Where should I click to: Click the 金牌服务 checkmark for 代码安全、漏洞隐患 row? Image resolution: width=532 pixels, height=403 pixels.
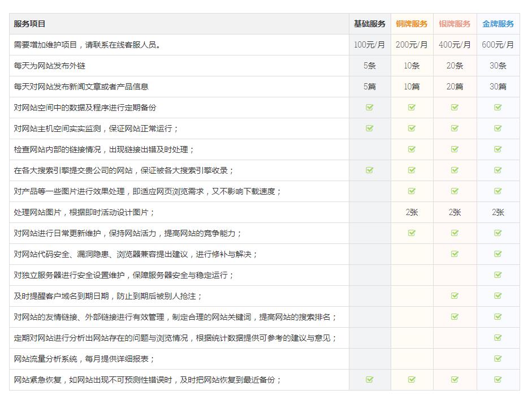[x=498, y=254]
